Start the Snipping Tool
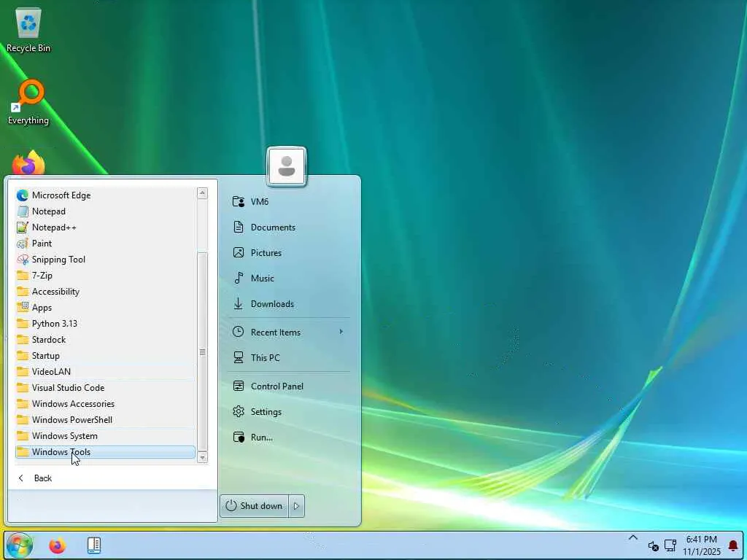The width and height of the screenshot is (747, 560). 105,260
